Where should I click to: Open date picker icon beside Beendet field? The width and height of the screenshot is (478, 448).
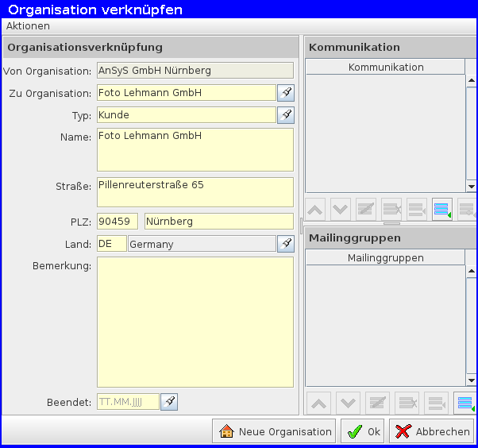coord(169,402)
